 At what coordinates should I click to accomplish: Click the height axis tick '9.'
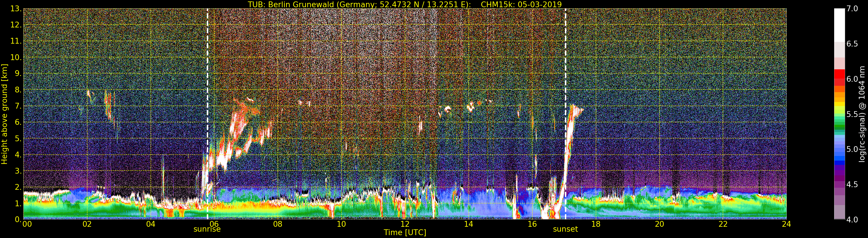18,73
